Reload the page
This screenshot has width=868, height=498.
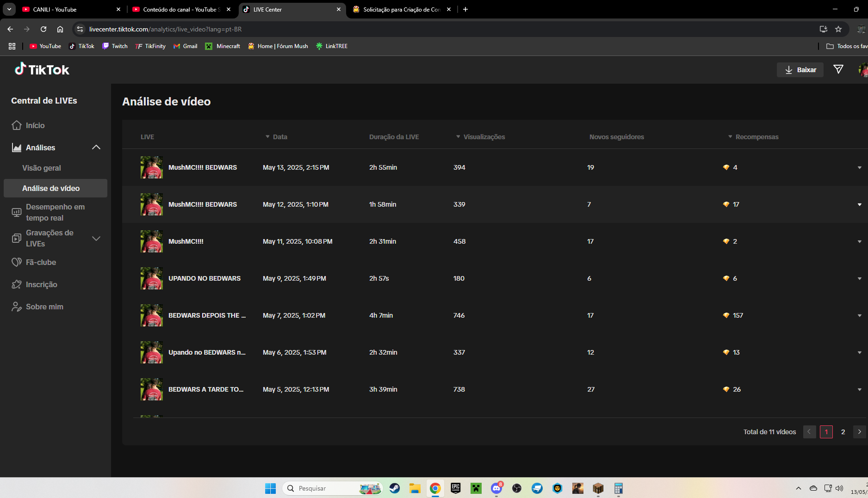point(43,29)
